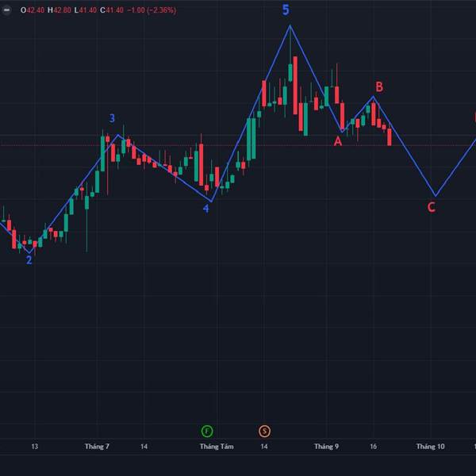The width and height of the screenshot is (476, 476).
Task: Click the Tháng Tám date label
Action: coord(217,446)
